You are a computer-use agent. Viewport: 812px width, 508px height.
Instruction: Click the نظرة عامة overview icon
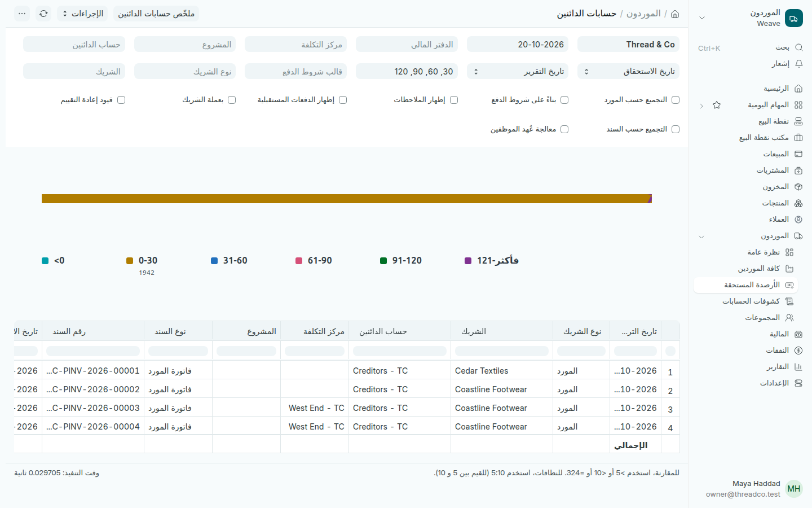tap(789, 252)
